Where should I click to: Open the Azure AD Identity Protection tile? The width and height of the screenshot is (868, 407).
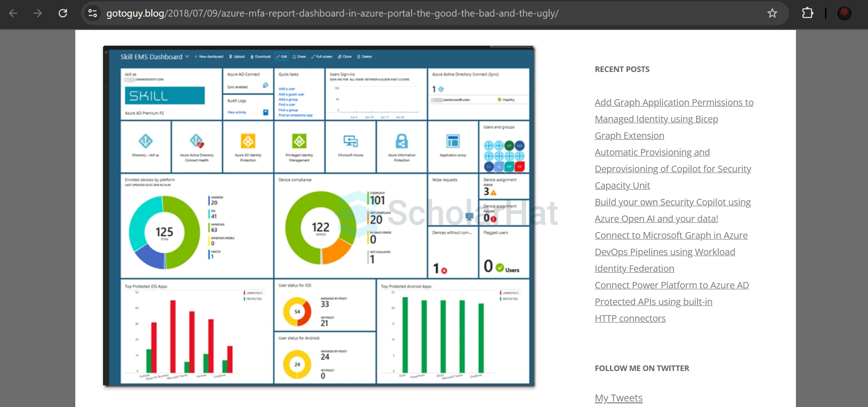click(248, 147)
